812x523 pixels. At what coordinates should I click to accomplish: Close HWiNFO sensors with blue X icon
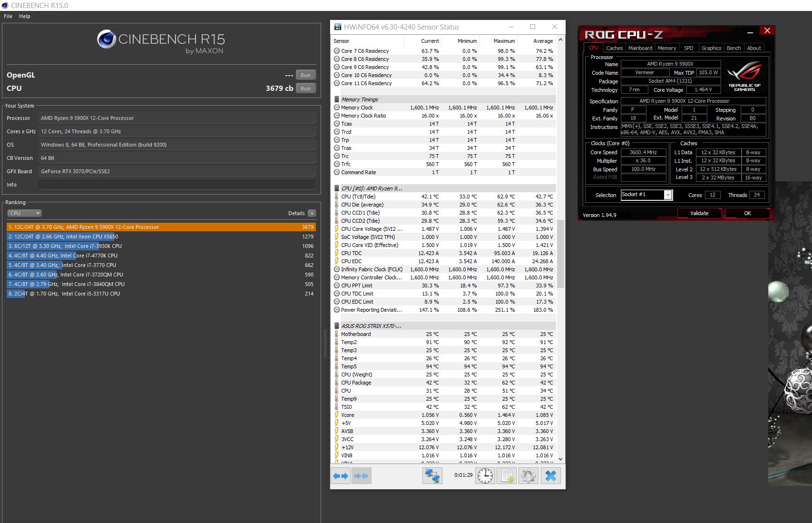(x=551, y=476)
